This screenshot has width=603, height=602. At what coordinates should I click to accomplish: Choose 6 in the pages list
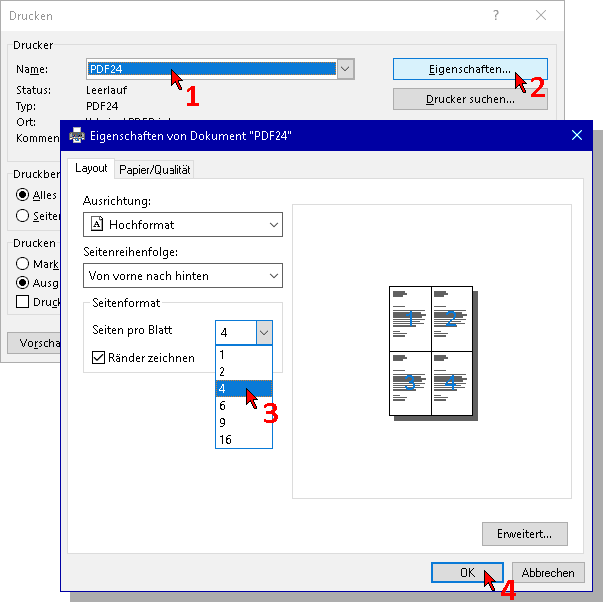tap(223, 405)
